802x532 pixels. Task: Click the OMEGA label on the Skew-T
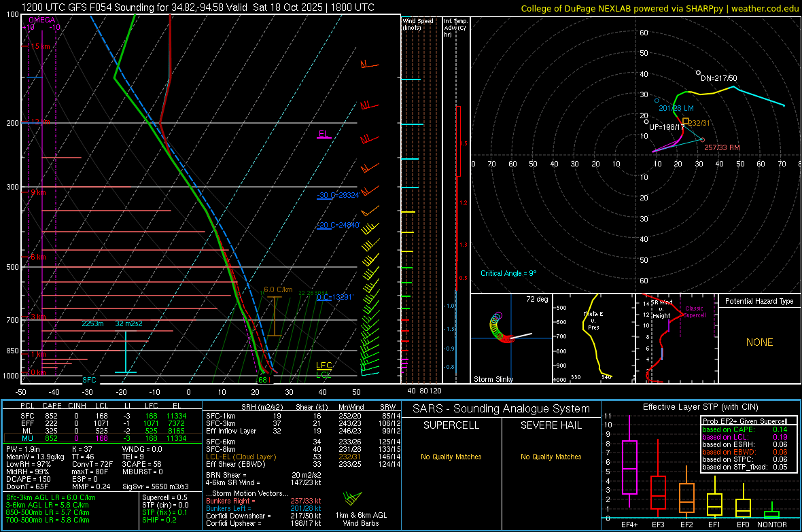[x=42, y=20]
